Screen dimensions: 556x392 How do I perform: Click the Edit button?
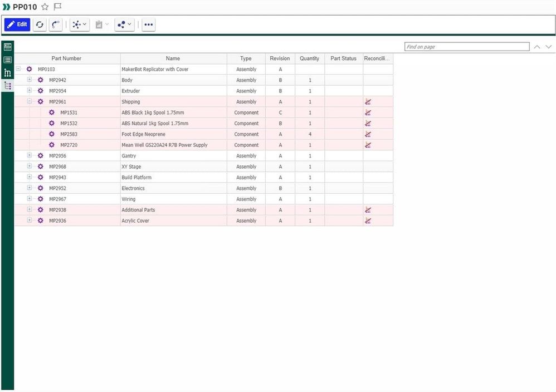pyautogui.click(x=17, y=24)
